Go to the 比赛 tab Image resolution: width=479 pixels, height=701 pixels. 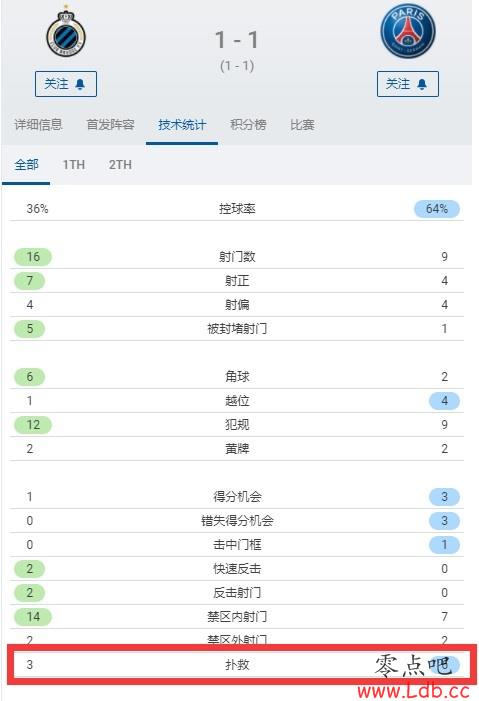click(x=302, y=124)
